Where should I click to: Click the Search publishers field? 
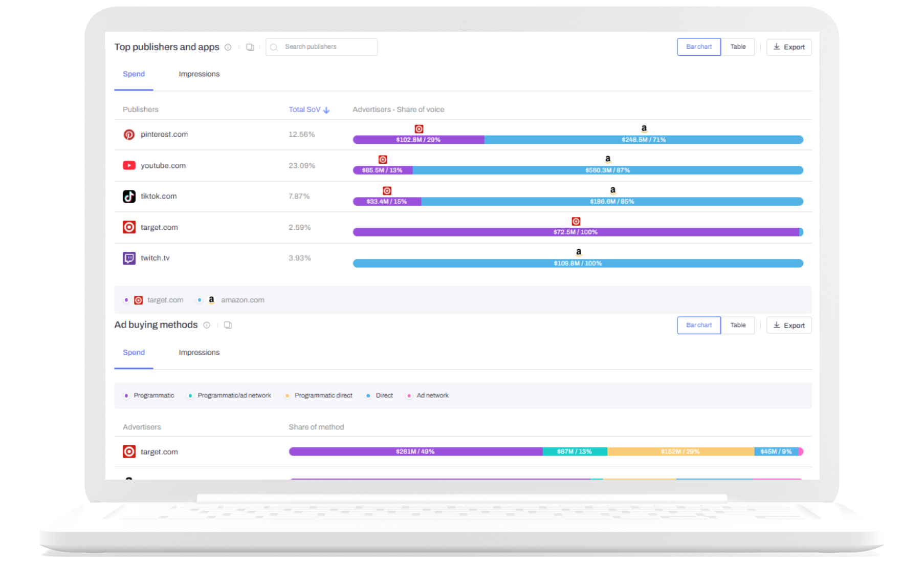pos(321,47)
